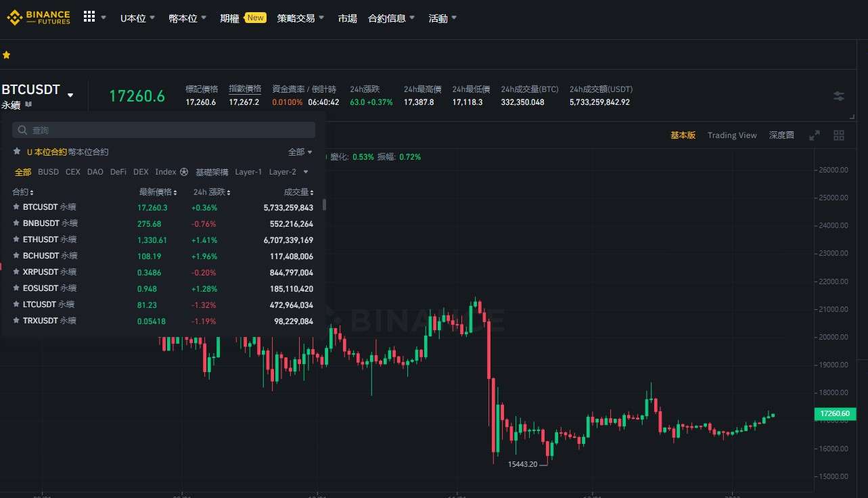Click the 資金費率 / 倒計時 label
The height and width of the screenshot is (498, 868).
click(x=304, y=89)
